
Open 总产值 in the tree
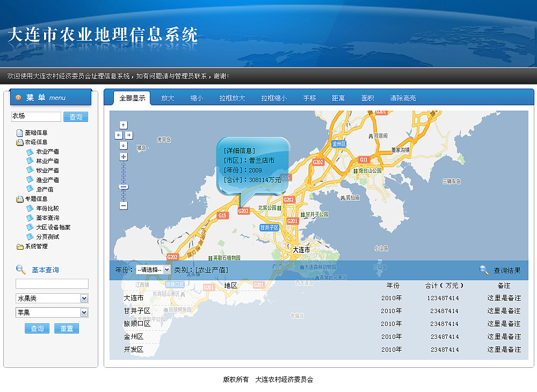coord(45,190)
